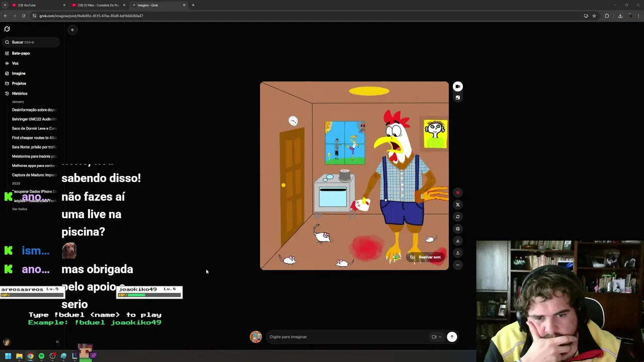
Task: Open the video mode dropdown in prompt bar
Action: point(436,337)
